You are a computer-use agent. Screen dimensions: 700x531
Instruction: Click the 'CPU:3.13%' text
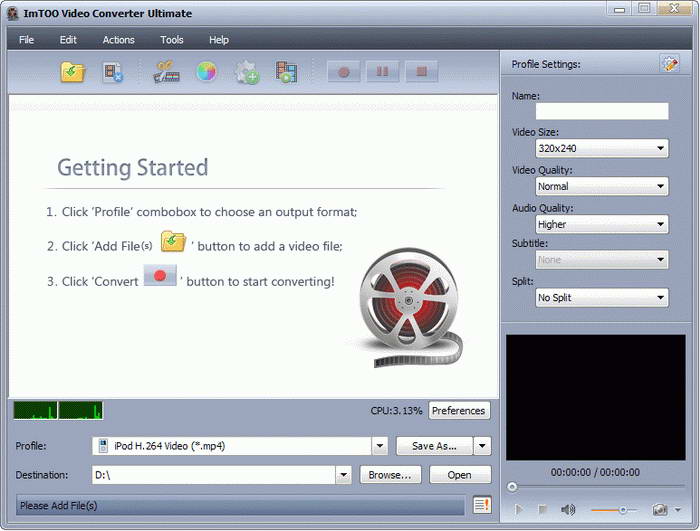[396, 410]
